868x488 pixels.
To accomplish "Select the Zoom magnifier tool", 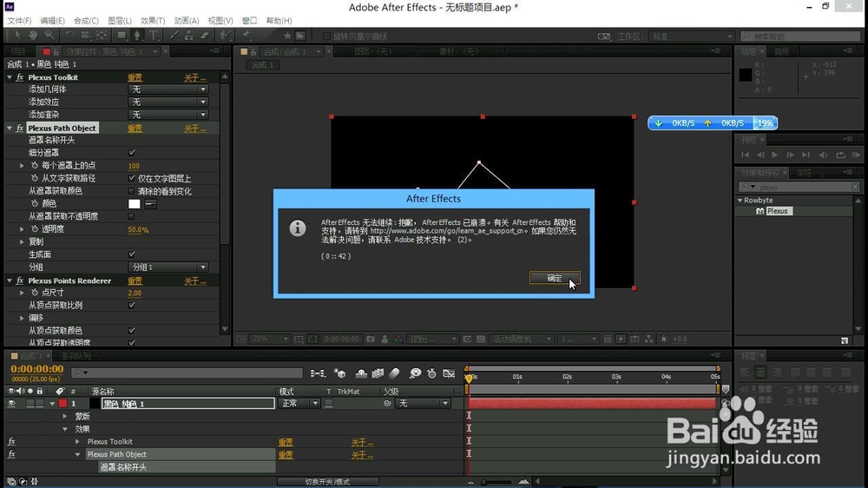I will [49, 36].
